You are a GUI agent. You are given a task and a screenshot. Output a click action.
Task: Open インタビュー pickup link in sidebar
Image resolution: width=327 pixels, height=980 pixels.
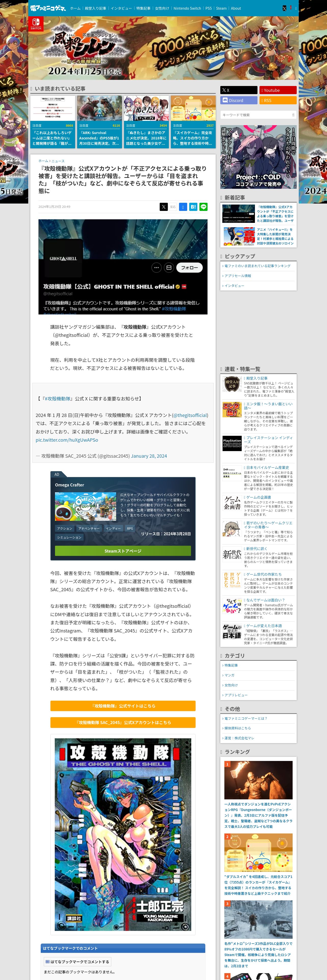coord(234,286)
